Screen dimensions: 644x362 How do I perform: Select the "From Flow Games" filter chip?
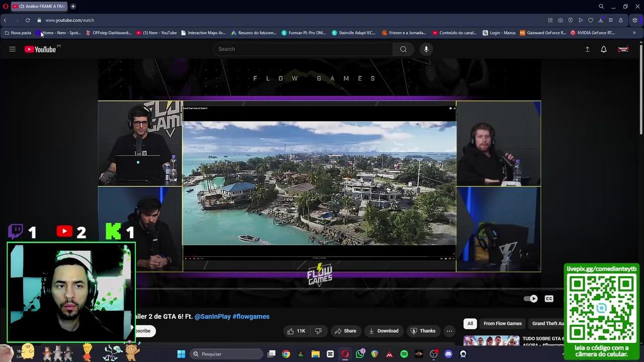click(503, 323)
